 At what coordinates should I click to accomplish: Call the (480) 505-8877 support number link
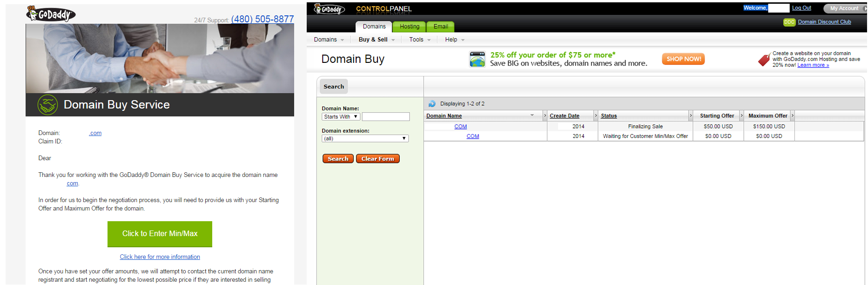[x=262, y=19]
